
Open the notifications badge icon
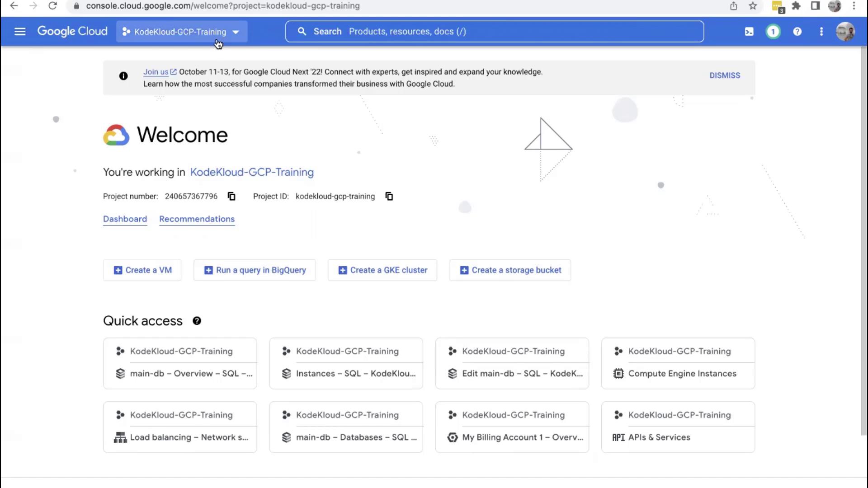click(x=773, y=32)
